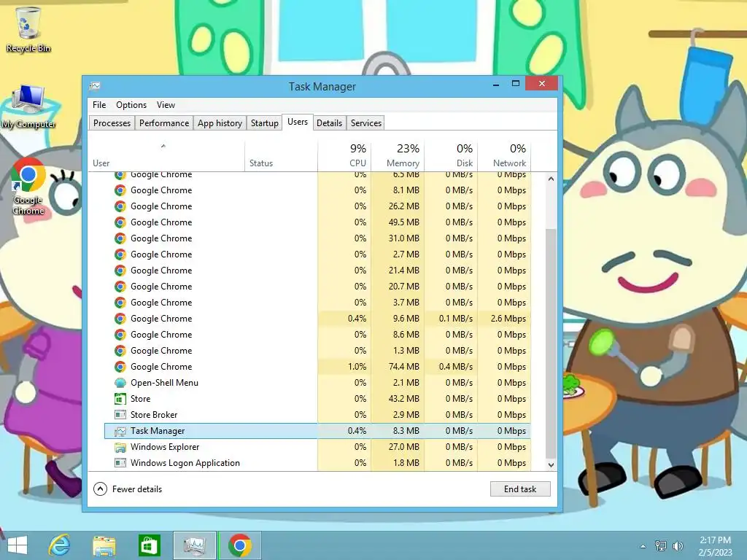Sort by the CPU column header
Screen dimensions: 747x560
pyautogui.click(x=344, y=156)
